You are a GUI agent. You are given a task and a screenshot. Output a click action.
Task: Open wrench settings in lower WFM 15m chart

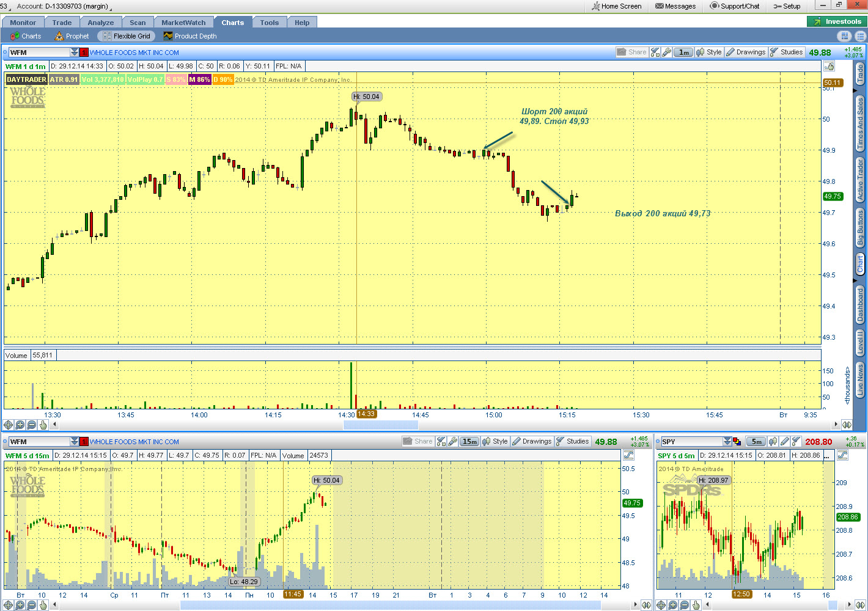(x=452, y=442)
